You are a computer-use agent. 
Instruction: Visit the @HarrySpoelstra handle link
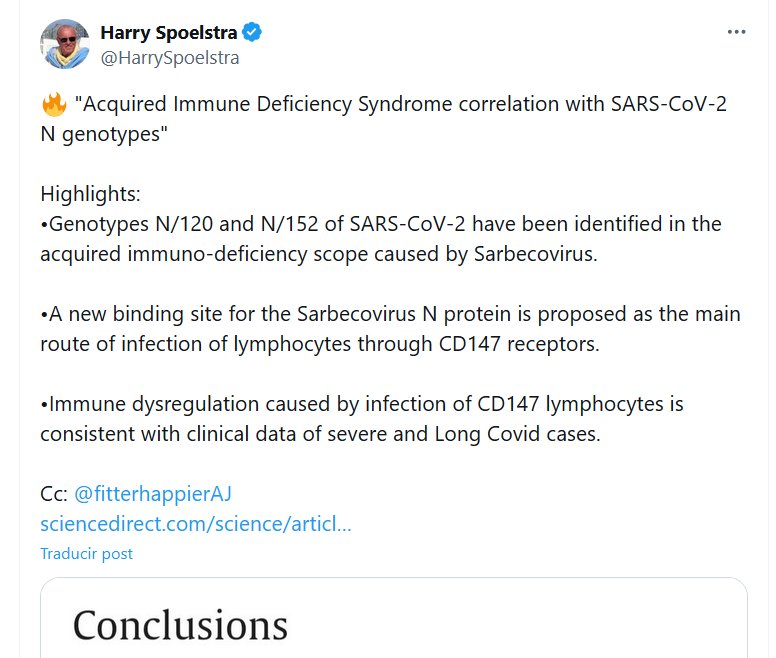click(169, 57)
